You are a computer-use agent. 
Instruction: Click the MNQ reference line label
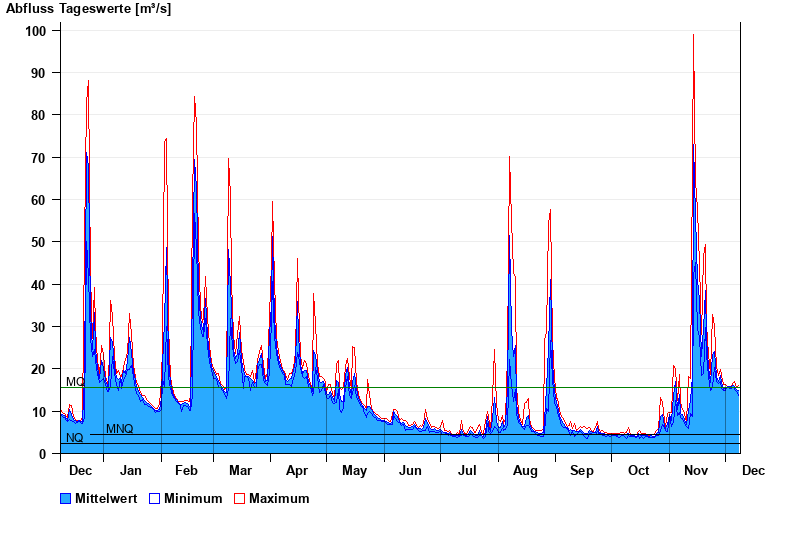[x=119, y=429]
